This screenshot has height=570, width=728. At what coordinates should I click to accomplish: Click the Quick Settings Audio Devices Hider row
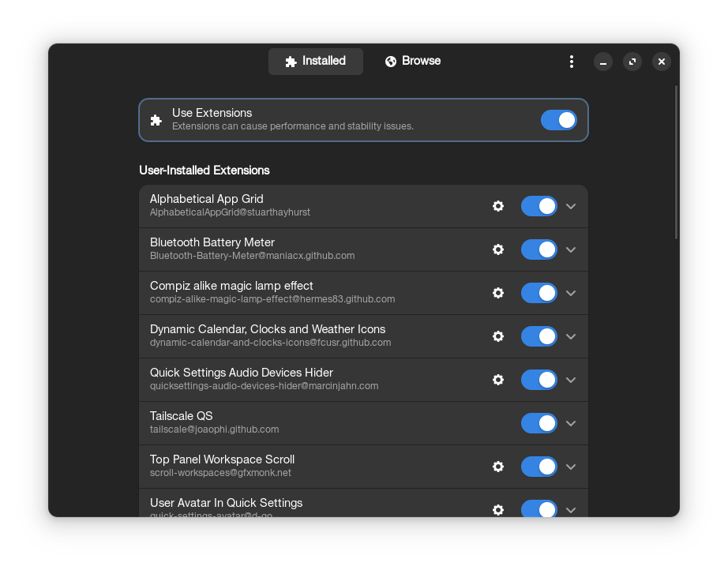(x=316, y=380)
